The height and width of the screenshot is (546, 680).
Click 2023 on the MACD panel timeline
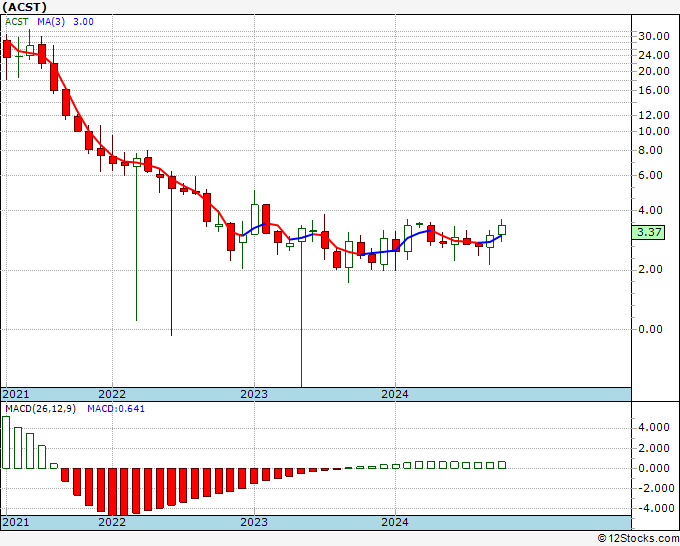254,522
